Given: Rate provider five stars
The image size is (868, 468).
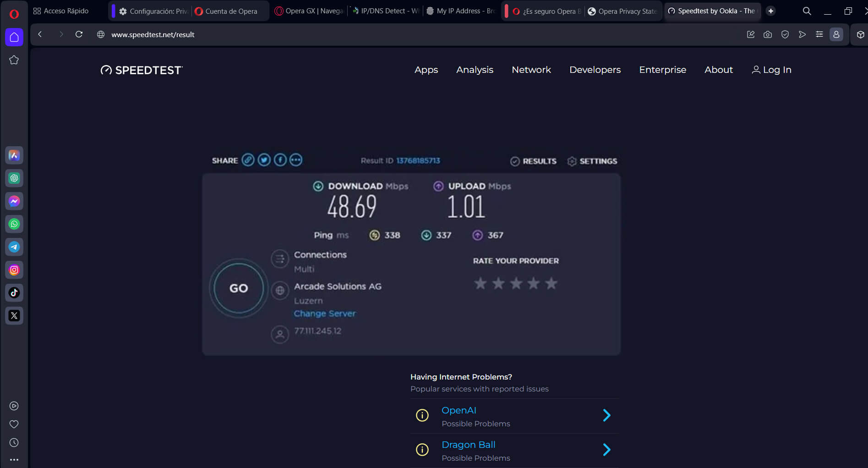Looking at the screenshot, I should click(551, 283).
